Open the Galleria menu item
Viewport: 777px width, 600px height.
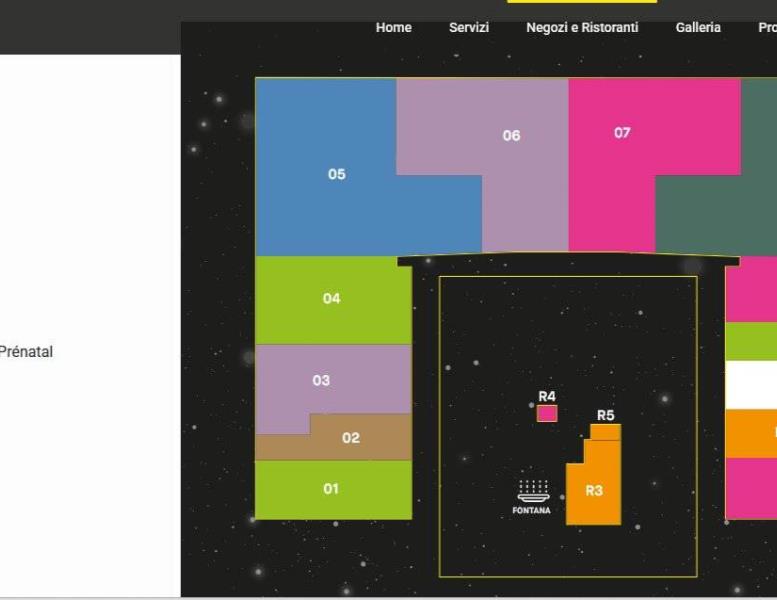(698, 28)
